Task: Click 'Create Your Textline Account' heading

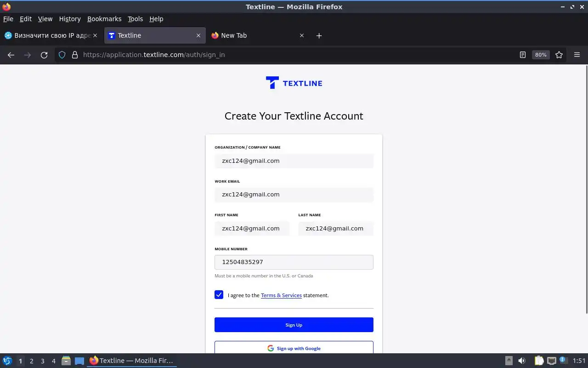Action: tap(294, 116)
